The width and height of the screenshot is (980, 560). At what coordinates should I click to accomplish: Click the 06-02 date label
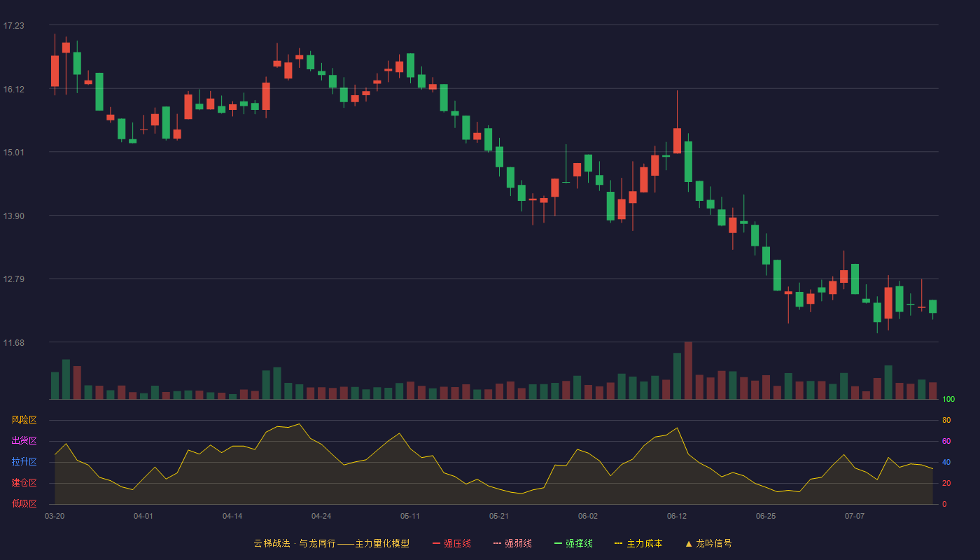(588, 516)
